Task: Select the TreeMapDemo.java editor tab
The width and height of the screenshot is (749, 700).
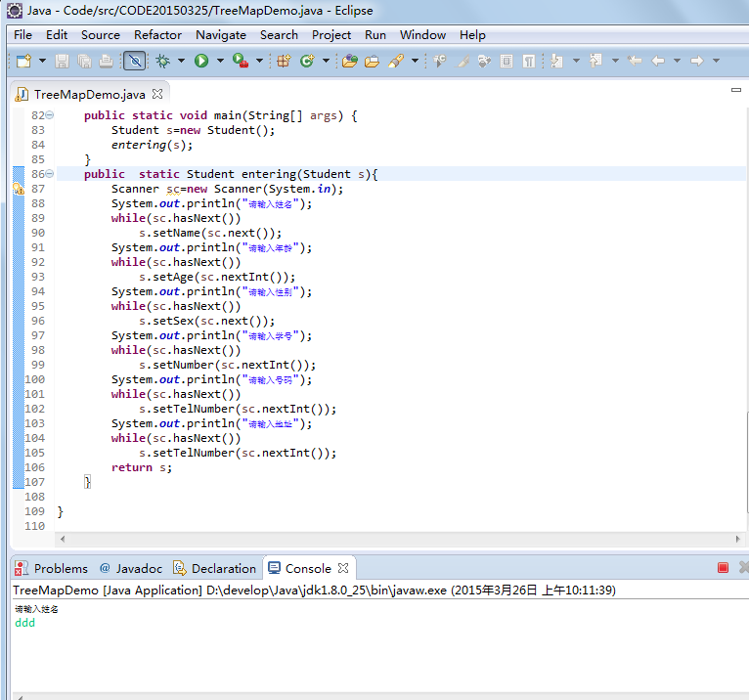Action: coord(89,95)
